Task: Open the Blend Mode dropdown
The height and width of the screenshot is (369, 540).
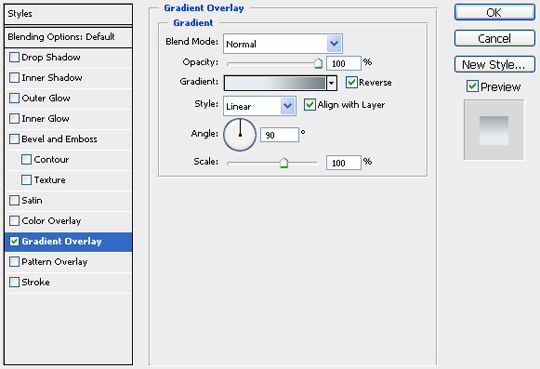Action: [282, 43]
